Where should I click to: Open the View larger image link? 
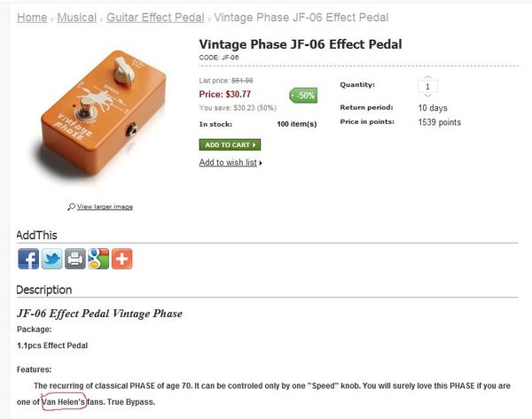click(105, 206)
